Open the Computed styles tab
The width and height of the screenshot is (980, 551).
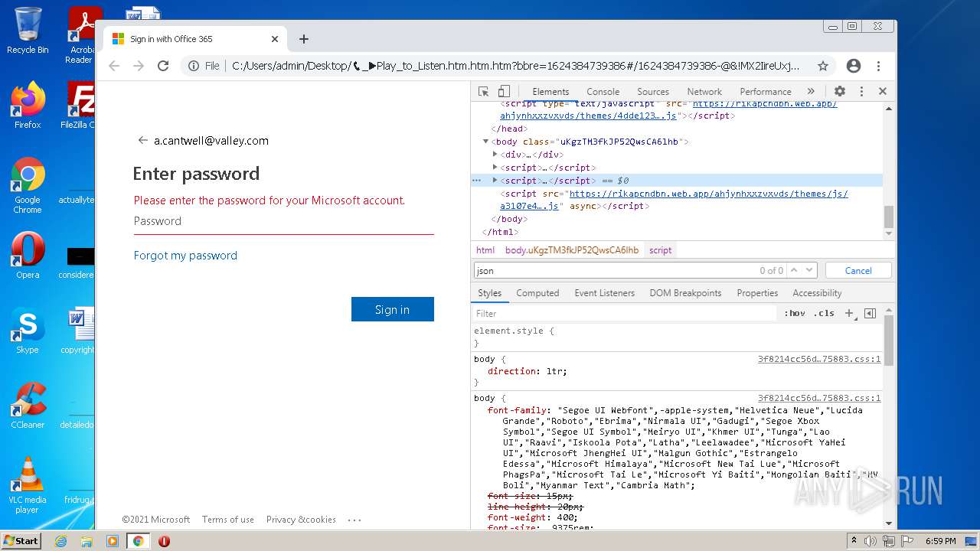click(537, 293)
